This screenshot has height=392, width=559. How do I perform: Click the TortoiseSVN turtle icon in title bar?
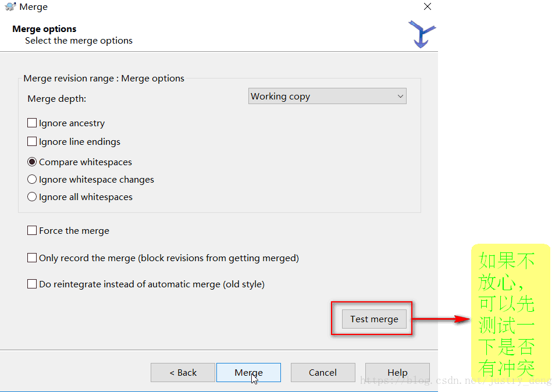(x=10, y=6)
